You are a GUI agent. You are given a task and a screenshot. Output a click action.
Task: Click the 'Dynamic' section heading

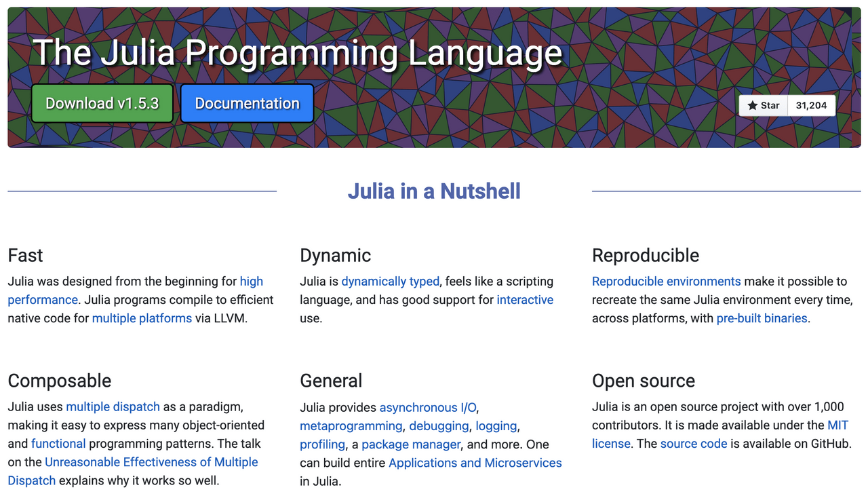tap(335, 255)
